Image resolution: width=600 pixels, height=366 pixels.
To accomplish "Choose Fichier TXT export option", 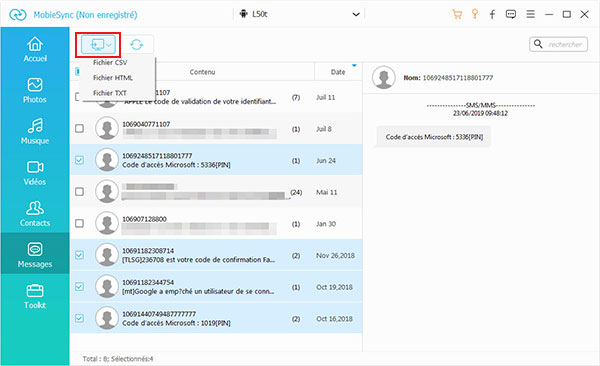I will pyautogui.click(x=109, y=93).
